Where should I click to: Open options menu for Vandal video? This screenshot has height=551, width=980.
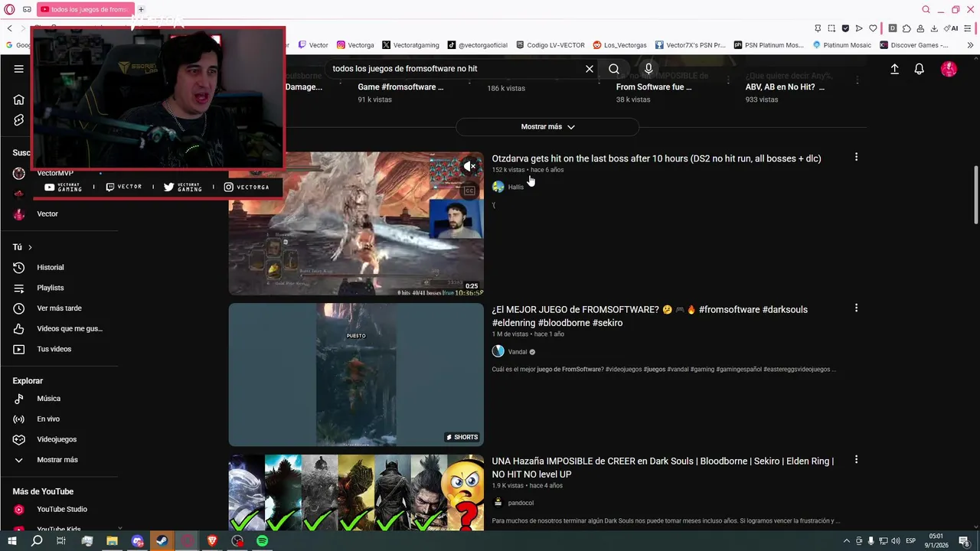coord(856,308)
